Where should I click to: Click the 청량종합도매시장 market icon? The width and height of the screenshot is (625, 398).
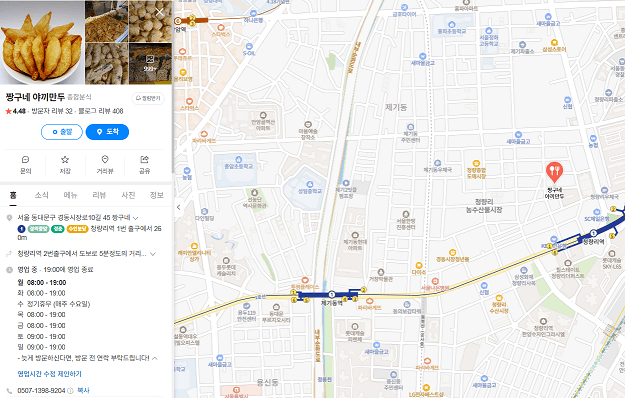[476, 163]
